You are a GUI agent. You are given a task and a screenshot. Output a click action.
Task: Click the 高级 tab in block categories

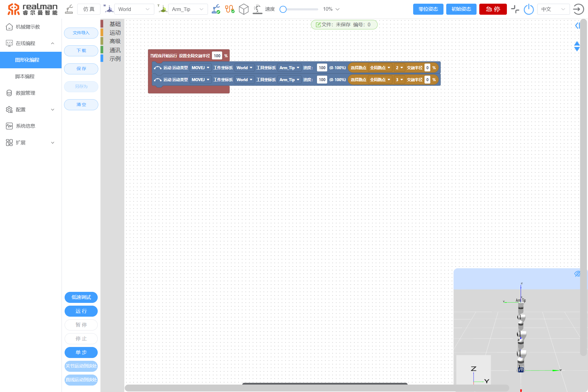tap(115, 41)
